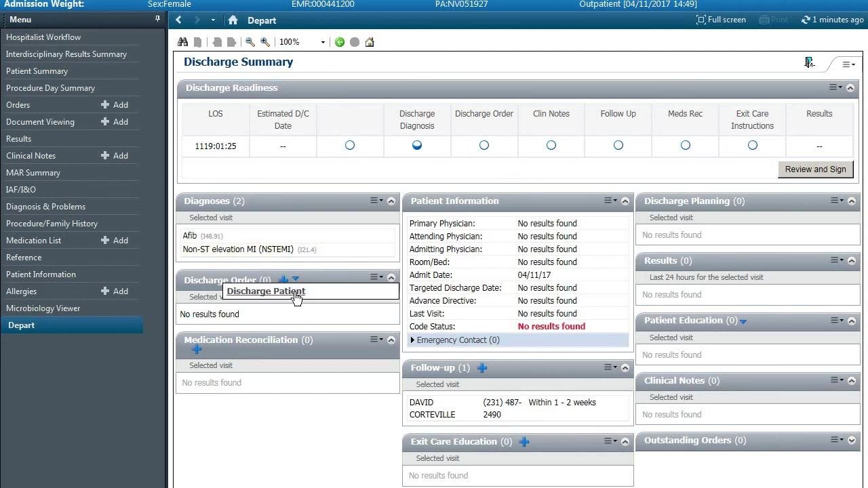Select the Discharge Diagnosis readiness circle

click(417, 145)
